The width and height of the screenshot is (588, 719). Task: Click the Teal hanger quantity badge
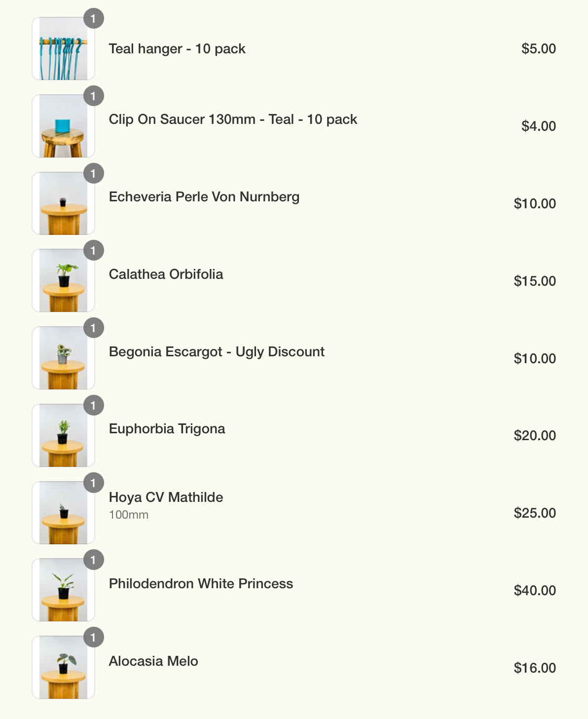tap(93, 19)
